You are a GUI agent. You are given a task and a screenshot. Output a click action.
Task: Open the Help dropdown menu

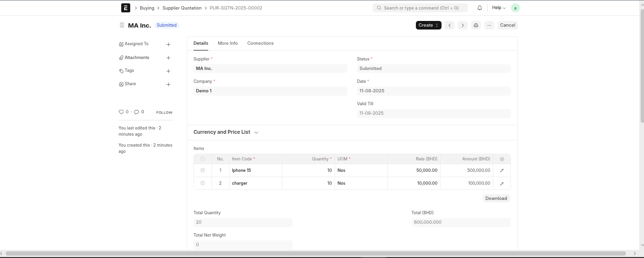[x=499, y=8]
